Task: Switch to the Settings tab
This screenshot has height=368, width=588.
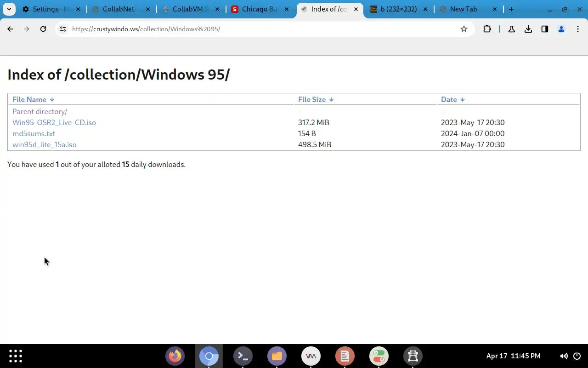Action: click(x=51, y=9)
